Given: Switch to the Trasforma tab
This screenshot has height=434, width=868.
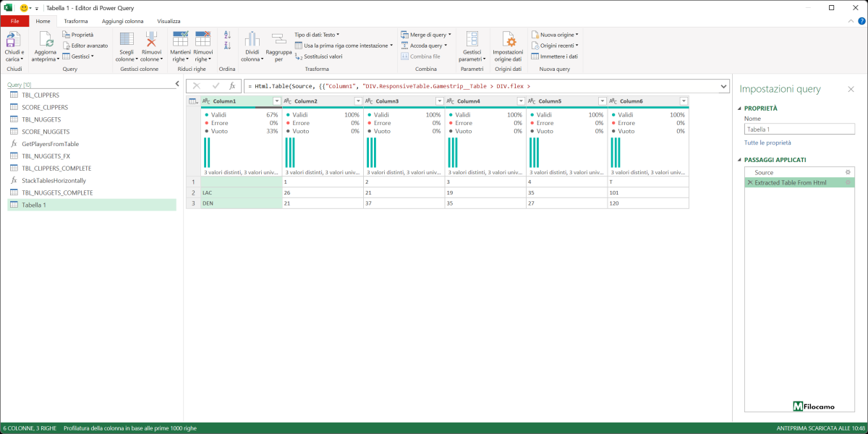Looking at the screenshot, I should [76, 21].
